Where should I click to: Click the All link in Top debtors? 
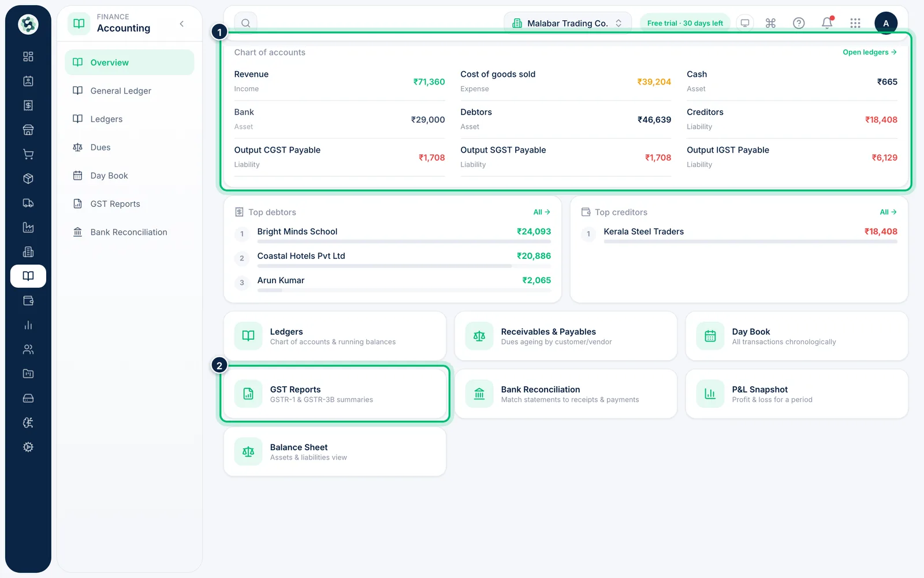click(542, 212)
